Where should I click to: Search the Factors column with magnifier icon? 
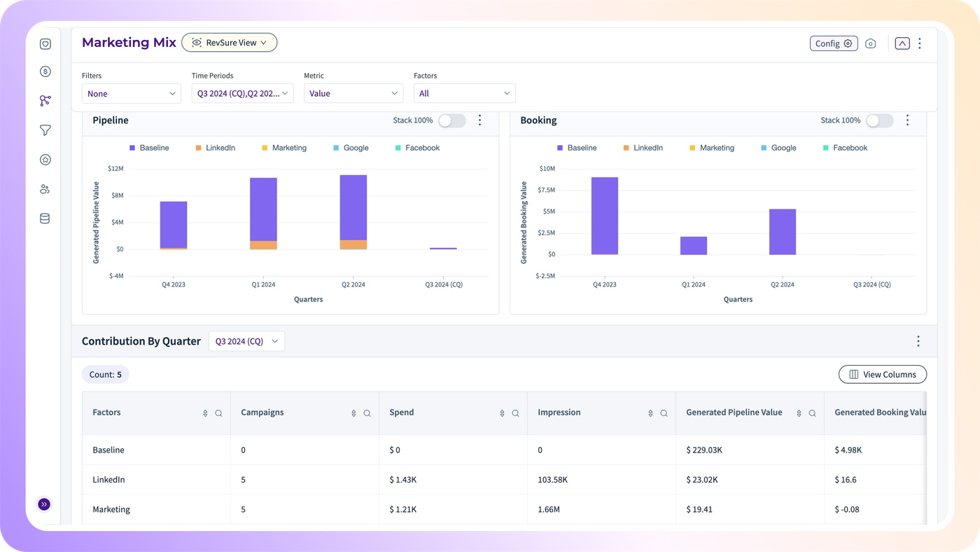(218, 413)
